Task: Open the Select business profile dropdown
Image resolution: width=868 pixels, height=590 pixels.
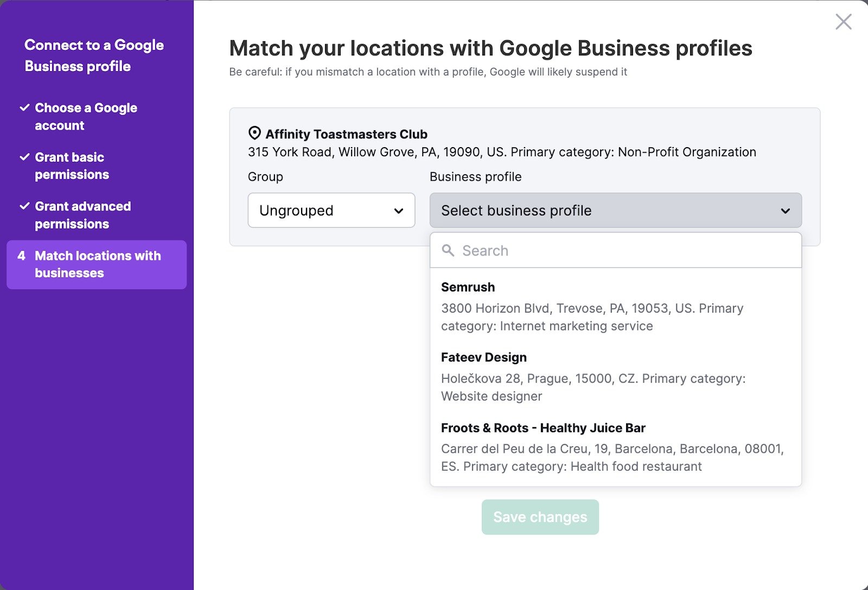Action: (x=615, y=211)
